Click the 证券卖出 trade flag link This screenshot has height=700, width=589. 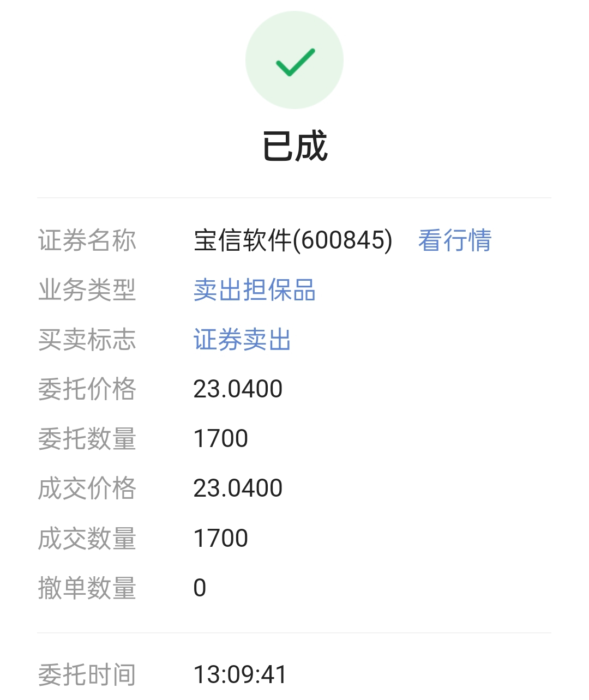point(242,340)
